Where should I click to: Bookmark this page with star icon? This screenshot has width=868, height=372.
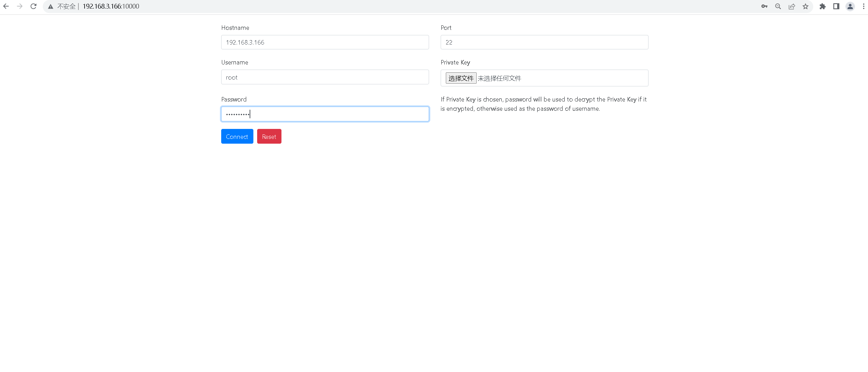pyautogui.click(x=805, y=6)
